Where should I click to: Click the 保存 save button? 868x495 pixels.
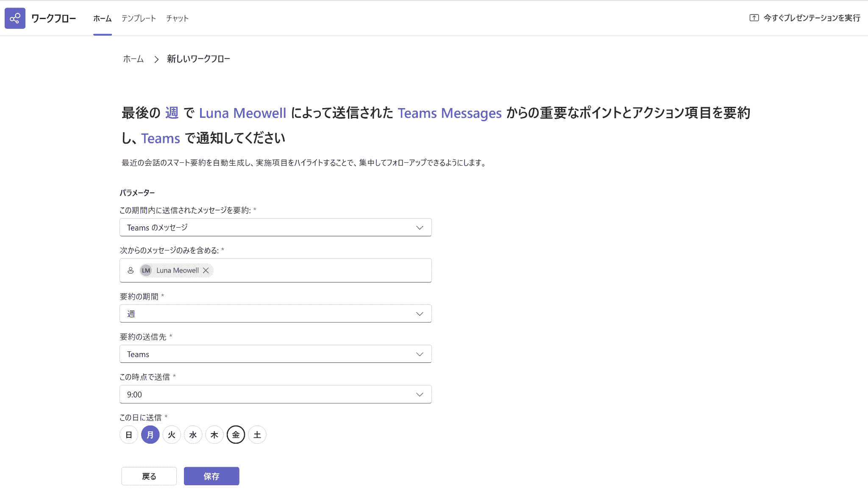(x=211, y=476)
